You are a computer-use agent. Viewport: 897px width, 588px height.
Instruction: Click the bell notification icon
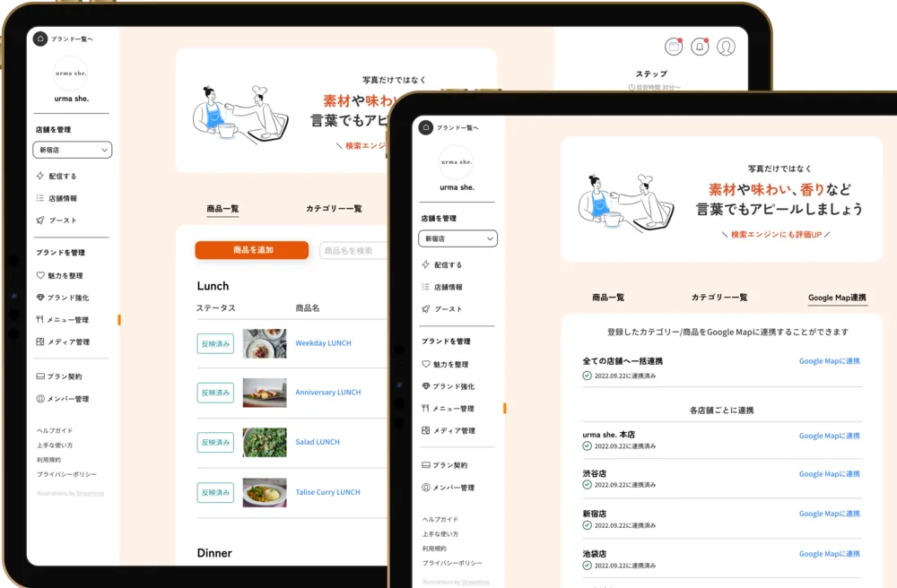700,48
